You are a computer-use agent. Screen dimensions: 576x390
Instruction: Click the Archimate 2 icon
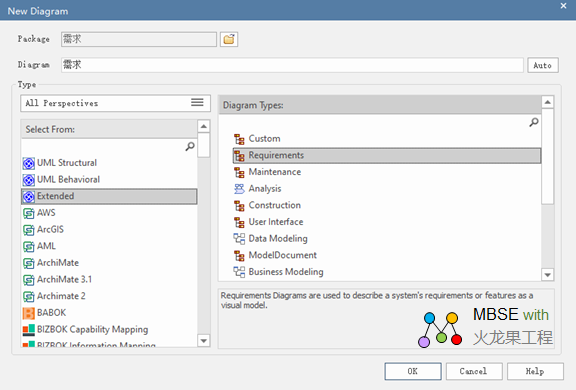[x=29, y=296]
